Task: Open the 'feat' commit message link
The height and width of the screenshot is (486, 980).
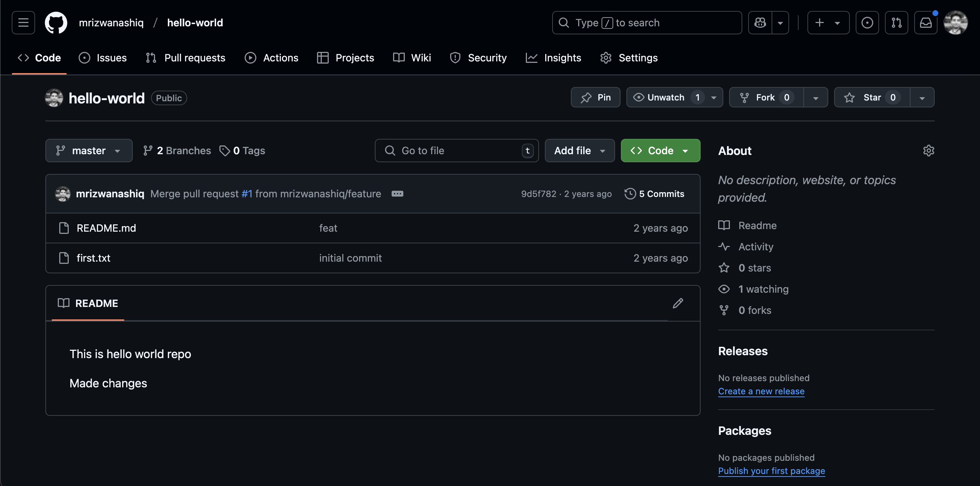Action: (328, 228)
